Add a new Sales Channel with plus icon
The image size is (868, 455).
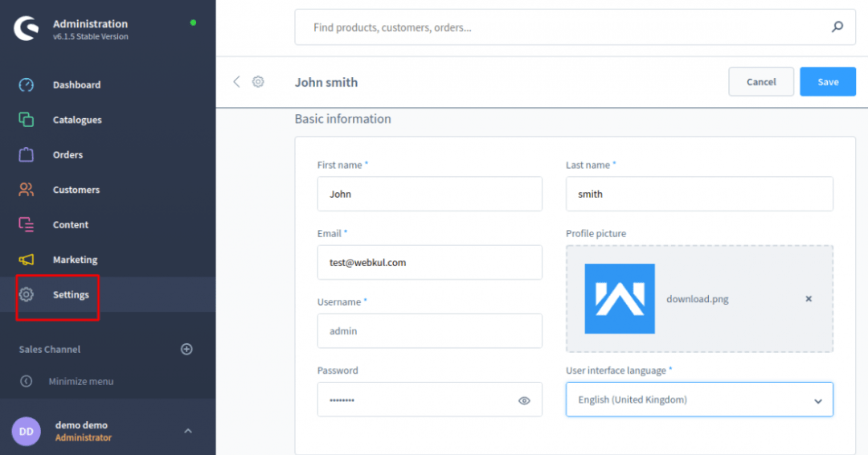[186, 349]
